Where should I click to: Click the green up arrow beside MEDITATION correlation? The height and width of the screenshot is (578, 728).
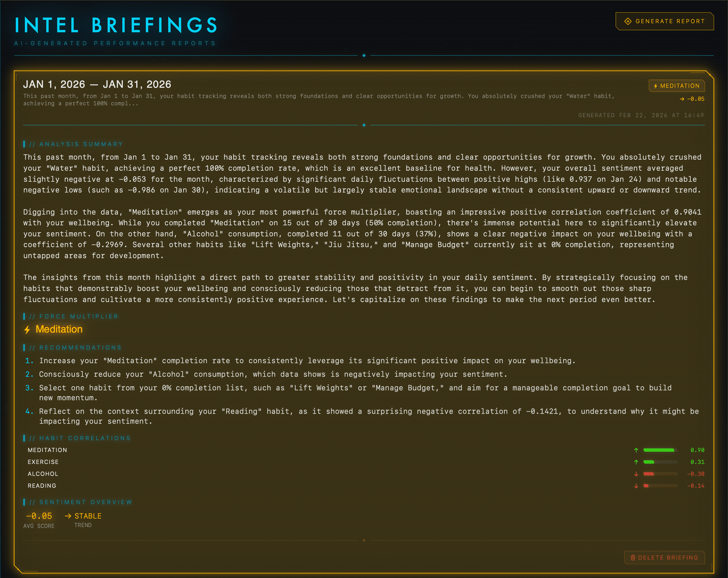click(x=636, y=450)
